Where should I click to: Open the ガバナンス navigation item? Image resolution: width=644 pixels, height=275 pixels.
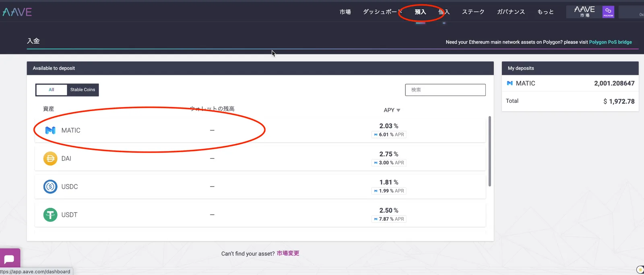tap(511, 12)
